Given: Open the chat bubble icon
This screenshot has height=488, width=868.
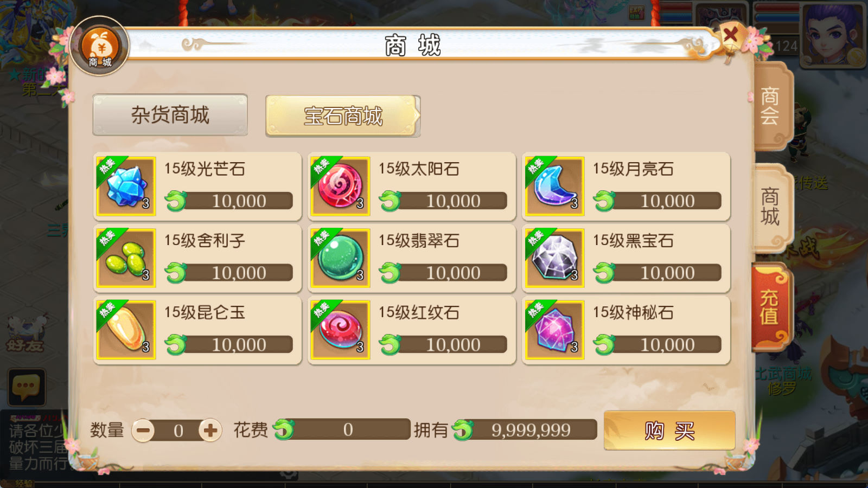Looking at the screenshot, I should click(26, 387).
